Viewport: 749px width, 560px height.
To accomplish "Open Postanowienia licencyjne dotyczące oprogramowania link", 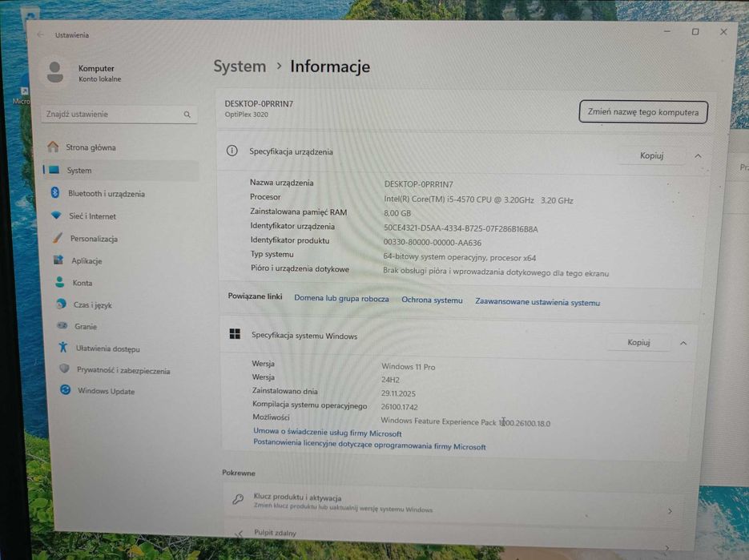I will (369, 445).
